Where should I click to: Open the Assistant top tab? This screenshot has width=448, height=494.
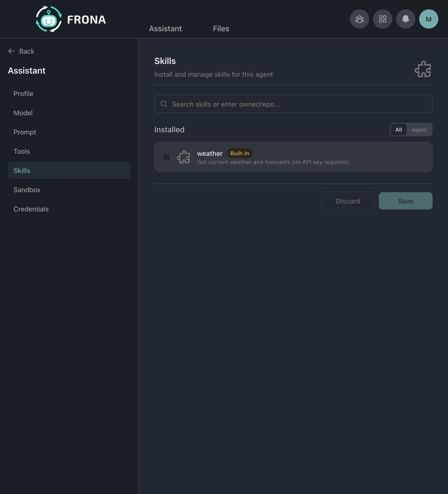[165, 29]
